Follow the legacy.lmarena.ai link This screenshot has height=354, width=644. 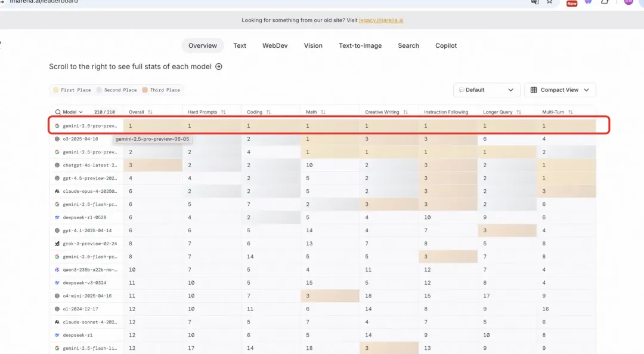(x=381, y=20)
